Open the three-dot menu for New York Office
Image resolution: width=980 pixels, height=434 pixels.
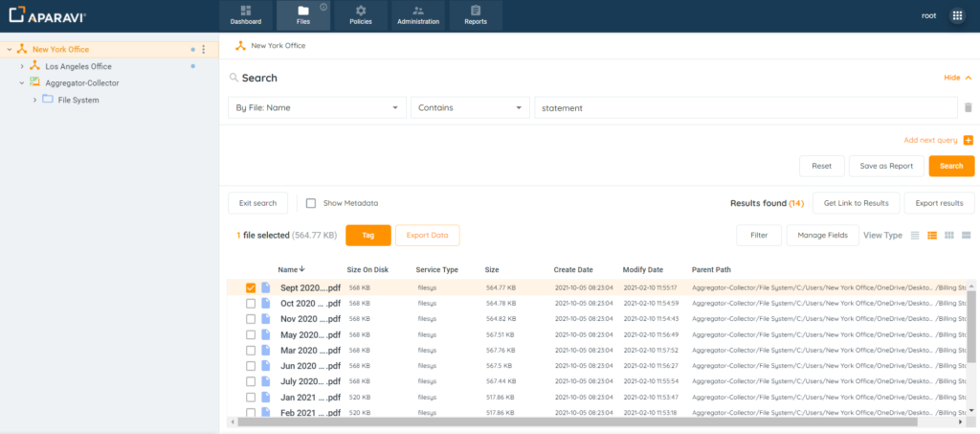(x=203, y=49)
